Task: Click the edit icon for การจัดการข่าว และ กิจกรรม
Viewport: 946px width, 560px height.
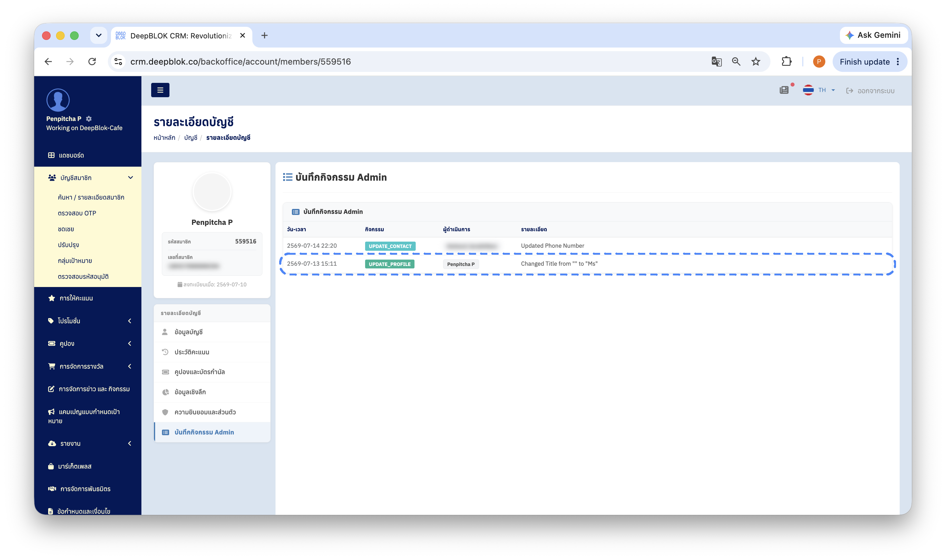Action: pos(51,389)
